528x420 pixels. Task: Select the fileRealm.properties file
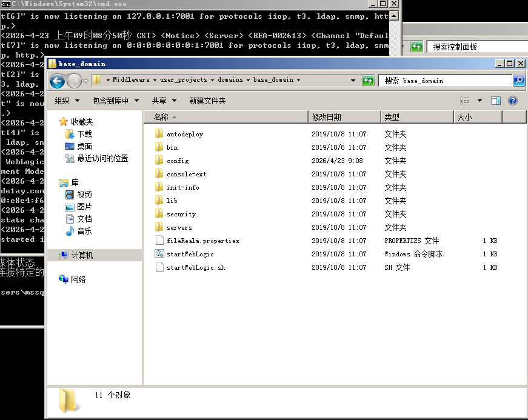202,241
